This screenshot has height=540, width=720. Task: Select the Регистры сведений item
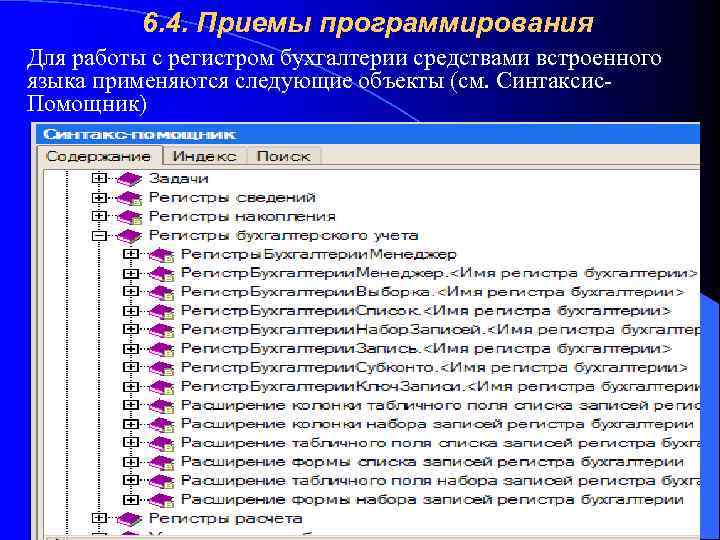click(232, 197)
